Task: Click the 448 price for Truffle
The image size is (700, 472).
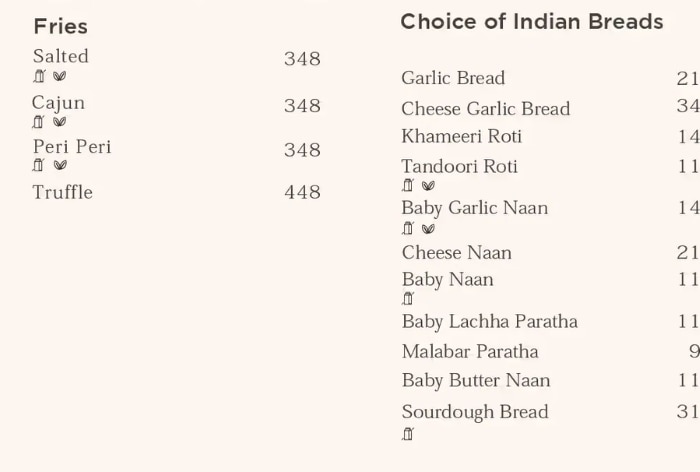Action: click(x=302, y=192)
